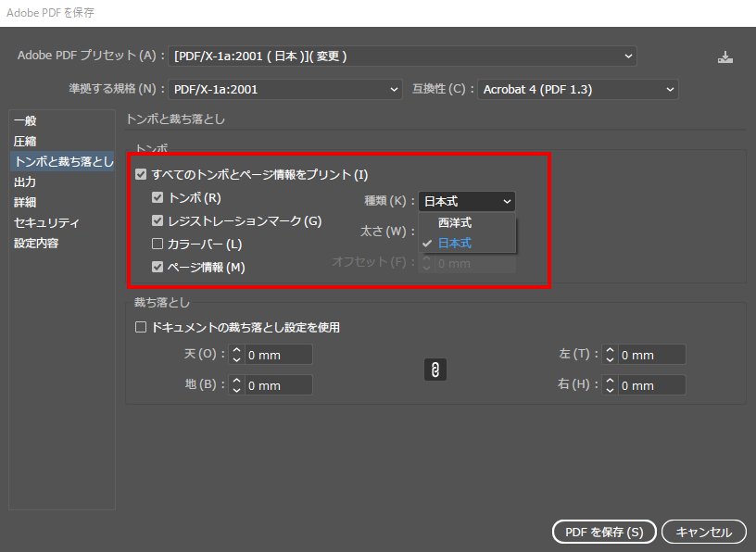Disable レジストレーションマーク checkbox
Screen dimensions: 756x552
coord(156,220)
